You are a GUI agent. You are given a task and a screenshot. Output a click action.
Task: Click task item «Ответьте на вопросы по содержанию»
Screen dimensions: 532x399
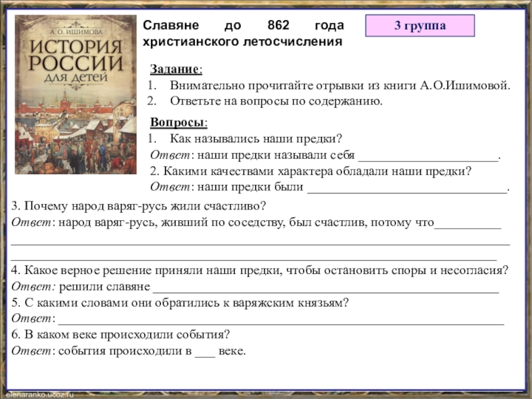point(276,102)
